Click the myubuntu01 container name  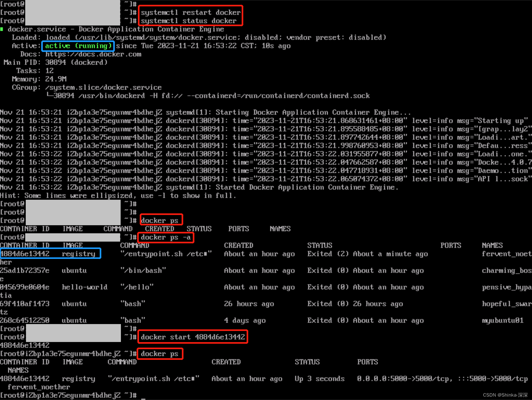503,320
